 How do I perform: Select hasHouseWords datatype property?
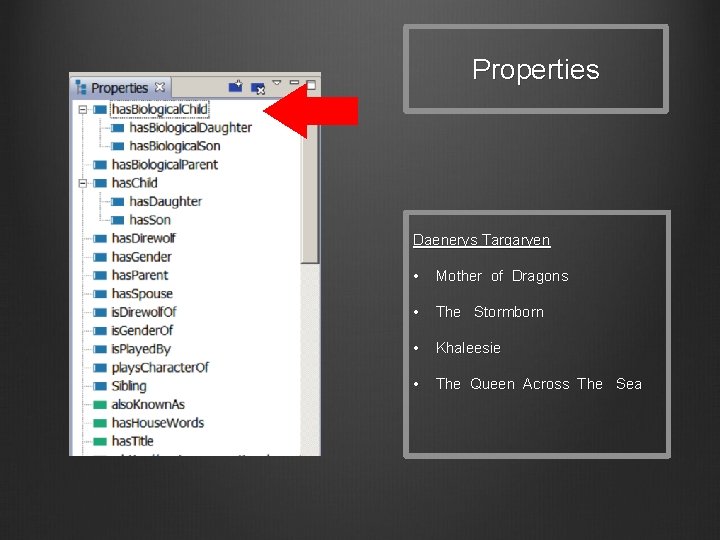pyautogui.click(x=158, y=423)
